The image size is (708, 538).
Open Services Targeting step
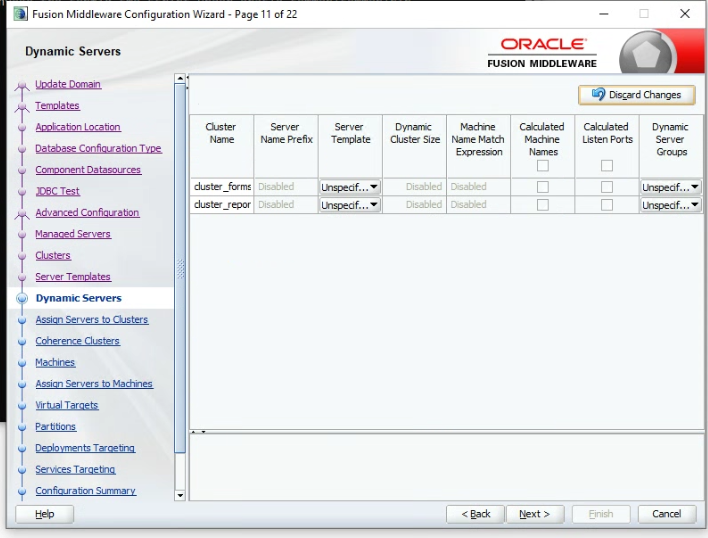[x=75, y=469]
